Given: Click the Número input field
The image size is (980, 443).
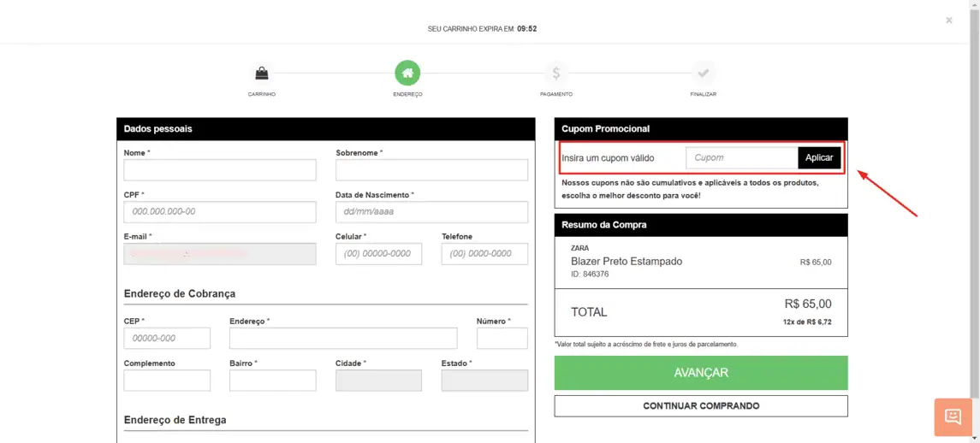Looking at the screenshot, I should coord(502,338).
